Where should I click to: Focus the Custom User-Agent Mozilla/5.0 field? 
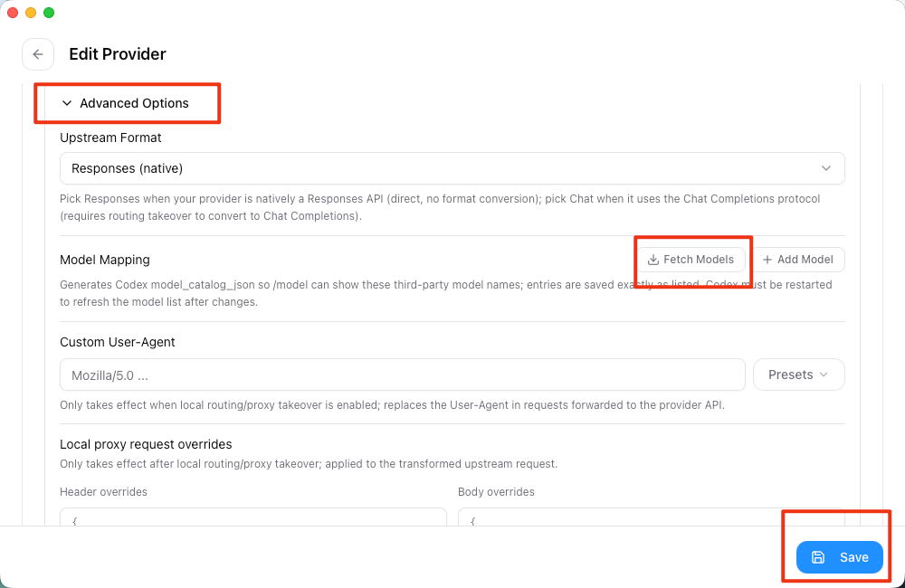pyautogui.click(x=403, y=375)
